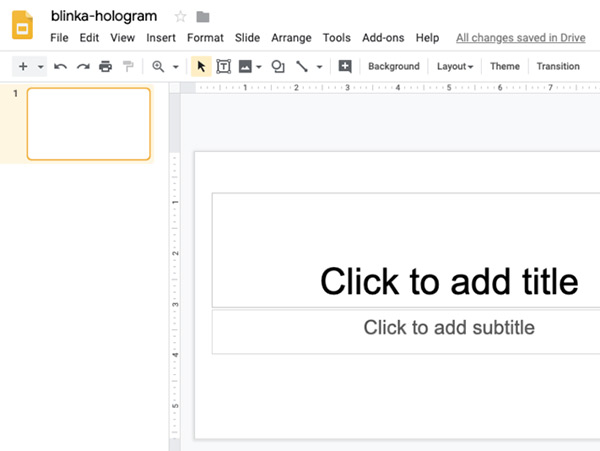Image resolution: width=600 pixels, height=451 pixels.
Task: Click the Background button
Action: [x=393, y=67]
